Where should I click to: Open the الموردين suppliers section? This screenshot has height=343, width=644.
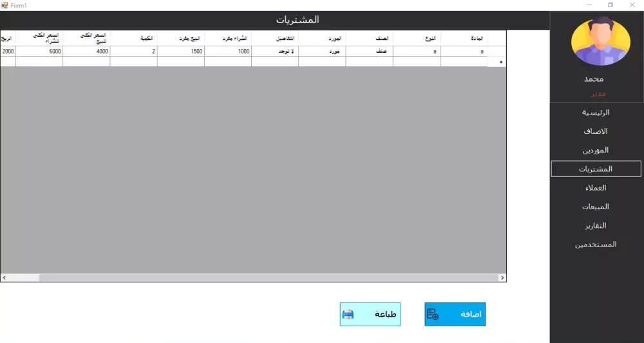click(x=596, y=150)
